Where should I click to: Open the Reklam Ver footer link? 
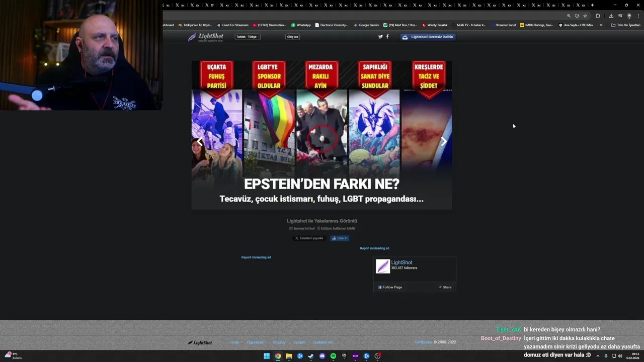point(324,342)
